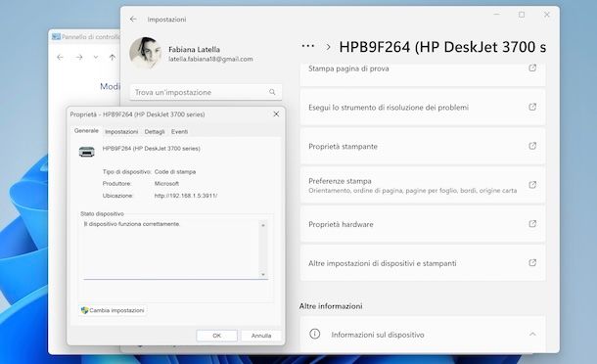This screenshot has width=597, height=364.
Task: Close the Proprietà dialog
Action: coord(276,114)
